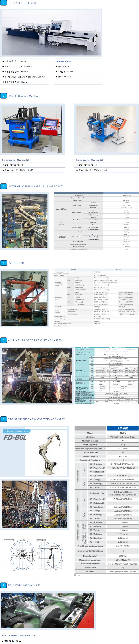
Task: Click the number 3 badge beside Hydraulic Punching heading
Action: [4, 186]
